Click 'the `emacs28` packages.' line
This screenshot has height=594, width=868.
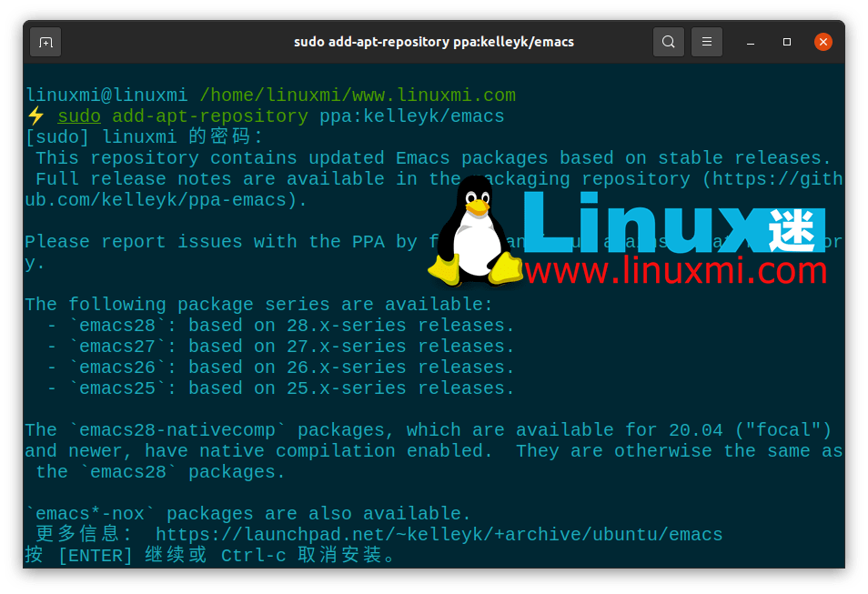point(160,472)
